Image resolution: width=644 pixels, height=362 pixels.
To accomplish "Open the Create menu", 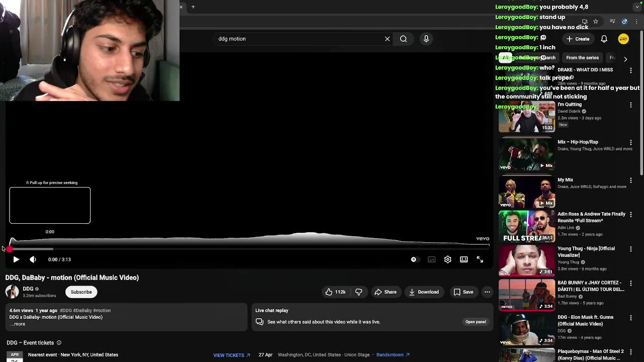I will (x=578, y=39).
